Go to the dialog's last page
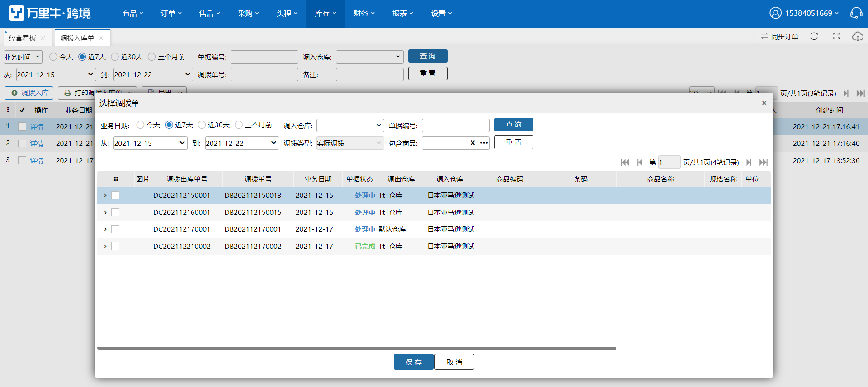This screenshot has height=387, width=868. tap(764, 162)
